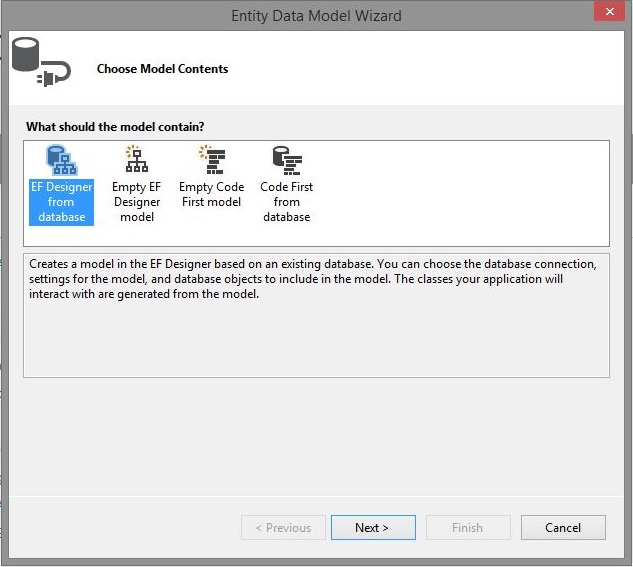The width and height of the screenshot is (633, 567).
Task: Select the Code First from database icon
Action: 286,160
